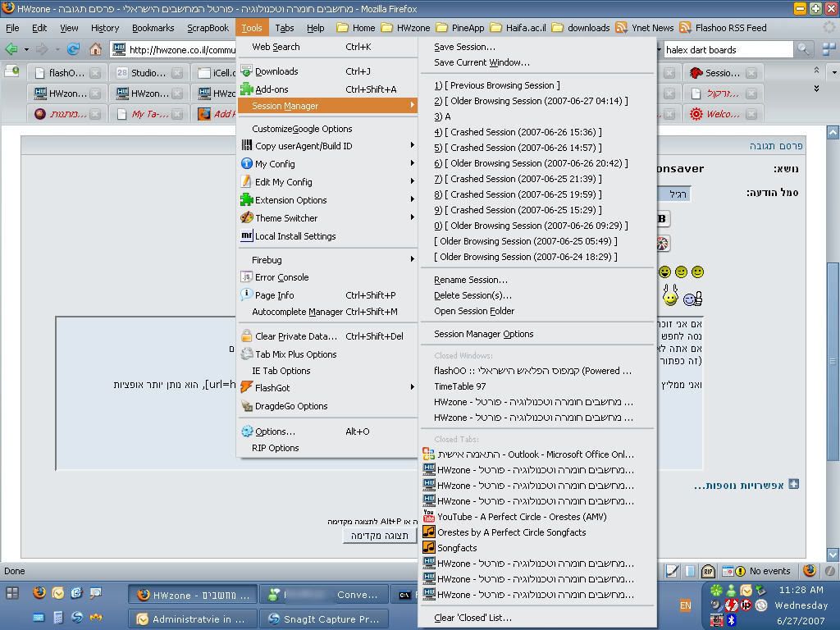Click the DragdeGo Options icon
The image size is (840, 630).
[246, 405]
